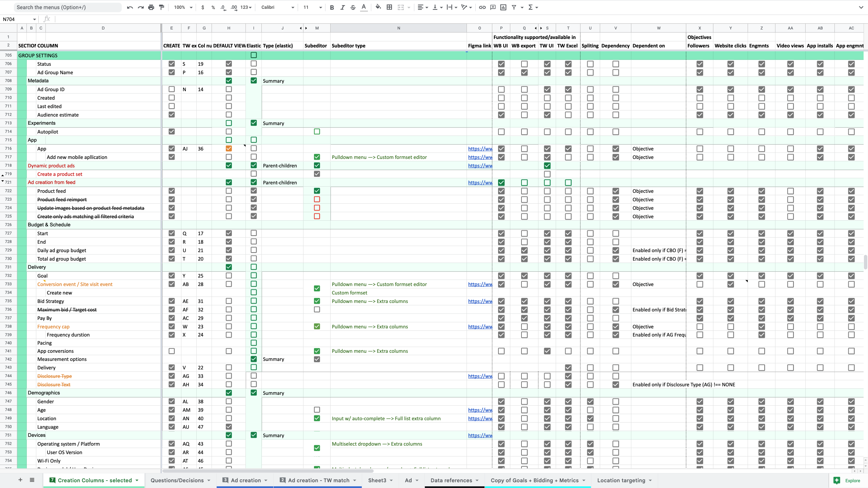Open the Location targeting sheet tab
868x488 pixels.
click(621, 480)
